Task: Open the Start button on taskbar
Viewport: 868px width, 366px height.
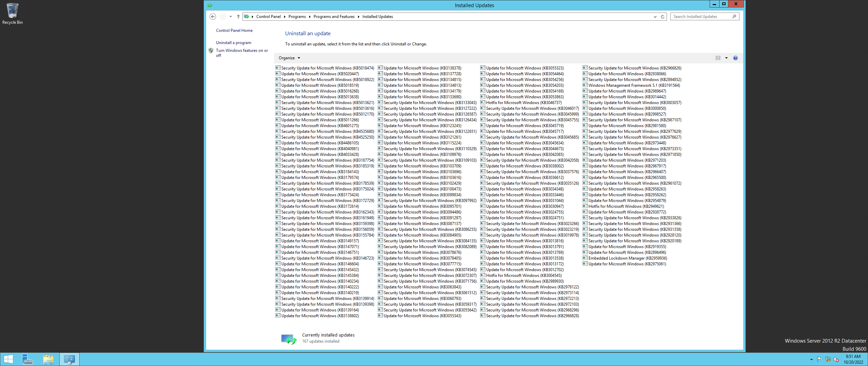Action: coord(8,359)
